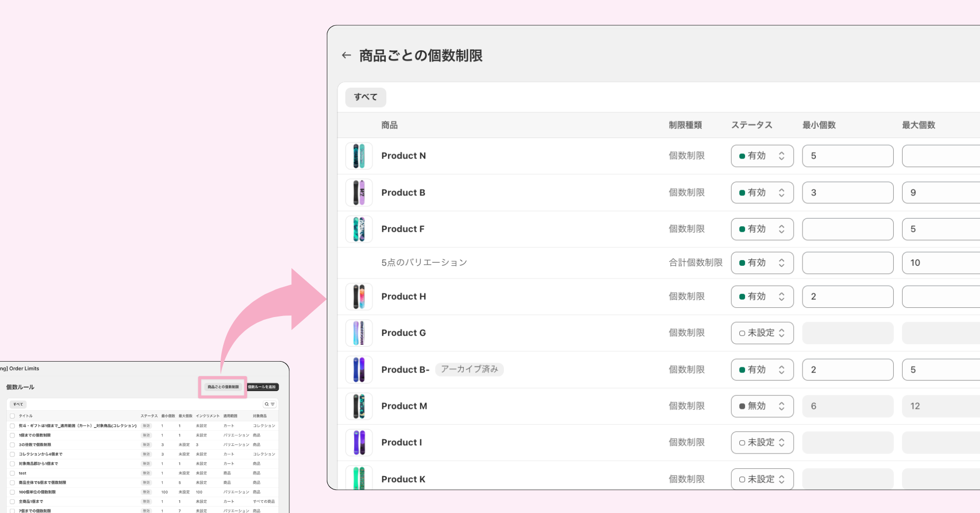980x513 pixels.
Task: Open Product N snowboard thumbnail
Action: [x=359, y=156]
